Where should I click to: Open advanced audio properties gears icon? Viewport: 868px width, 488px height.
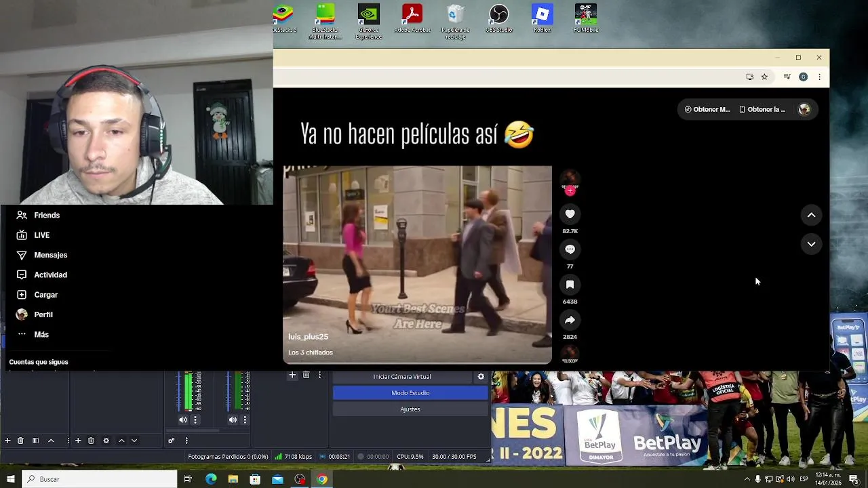171,441
